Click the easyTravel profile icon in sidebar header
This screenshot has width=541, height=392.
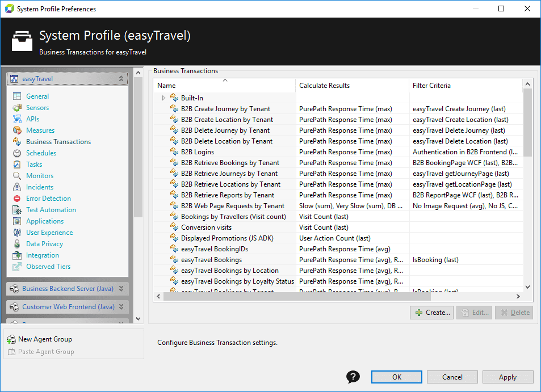14,79
